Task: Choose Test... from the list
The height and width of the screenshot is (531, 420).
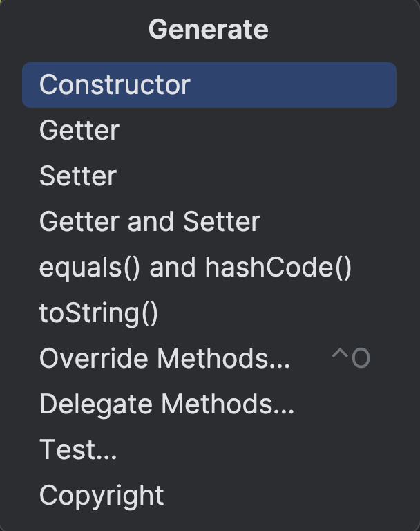Action: (x=78, y=450)
